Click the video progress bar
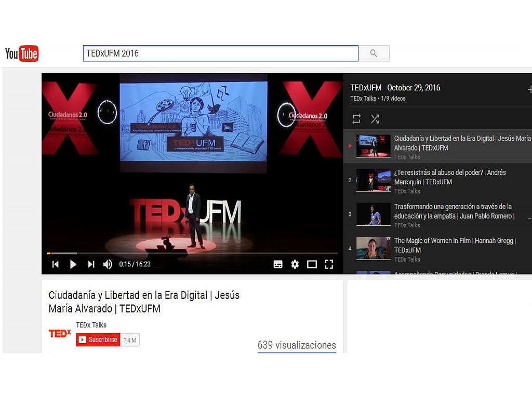Viewport: 532px width, 395px height. pyautogui.click(x=192, y=253)
